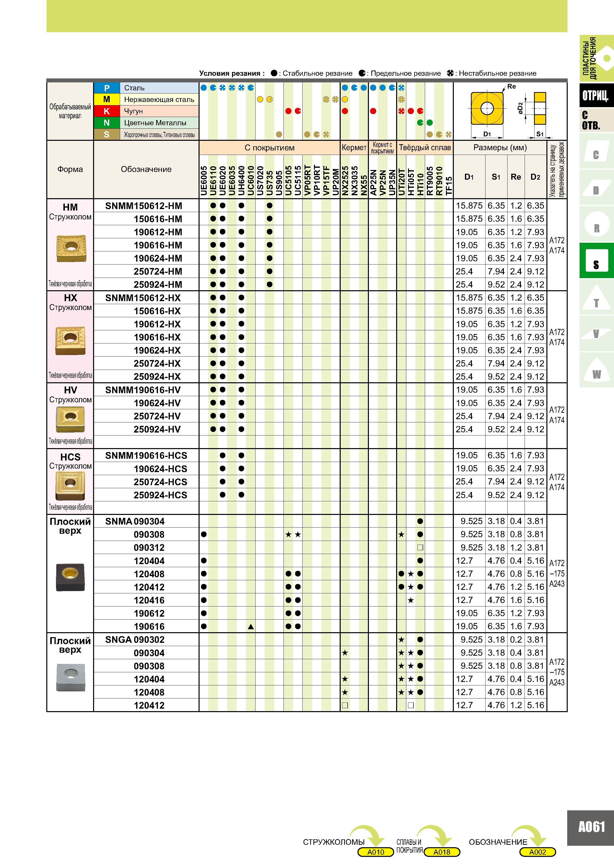Select designation 250924-HCS
614x868 pixels.
pyautogui.click(x=160, y=495)
